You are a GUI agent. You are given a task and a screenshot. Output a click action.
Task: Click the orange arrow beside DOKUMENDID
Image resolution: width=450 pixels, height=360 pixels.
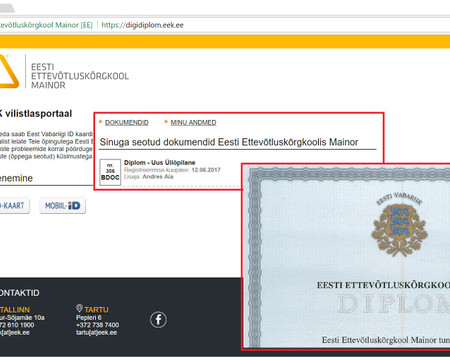[x=101, y=122]
